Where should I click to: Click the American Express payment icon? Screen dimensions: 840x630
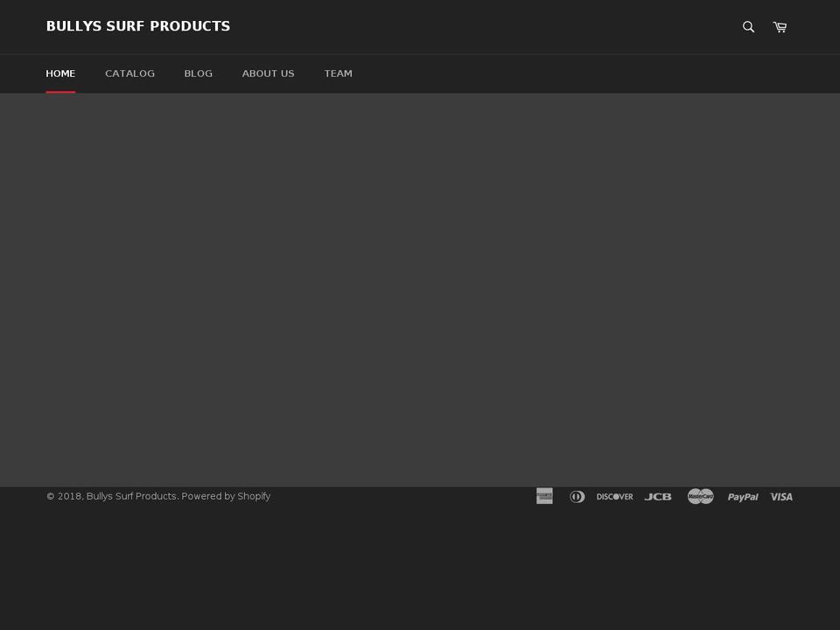(x=544, y=496)
